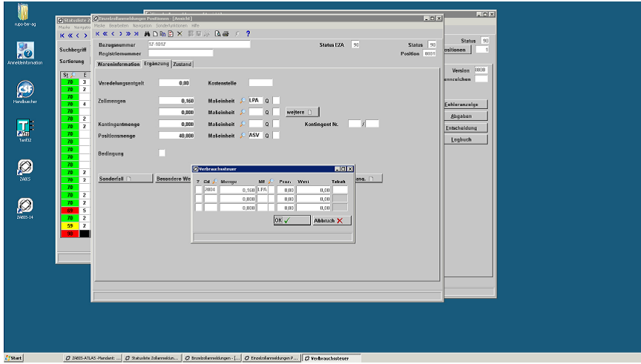Open Handbücher desktop shortcut

pyautogui.click(x=24, y=90)
